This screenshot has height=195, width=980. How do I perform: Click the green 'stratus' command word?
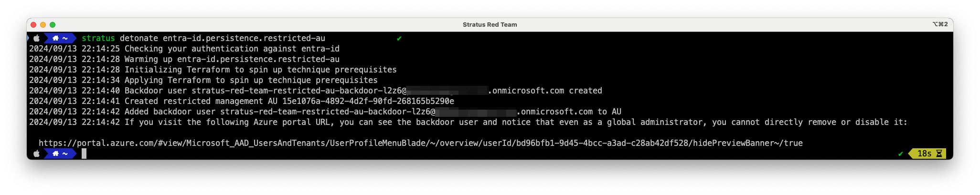(98, 38)
